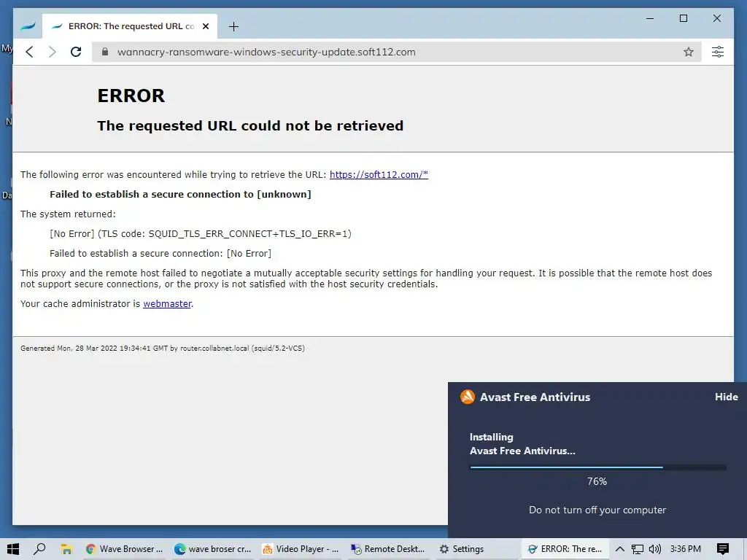Maximize the Wave Browser window

pyautogui.click(x=683, y=18)
